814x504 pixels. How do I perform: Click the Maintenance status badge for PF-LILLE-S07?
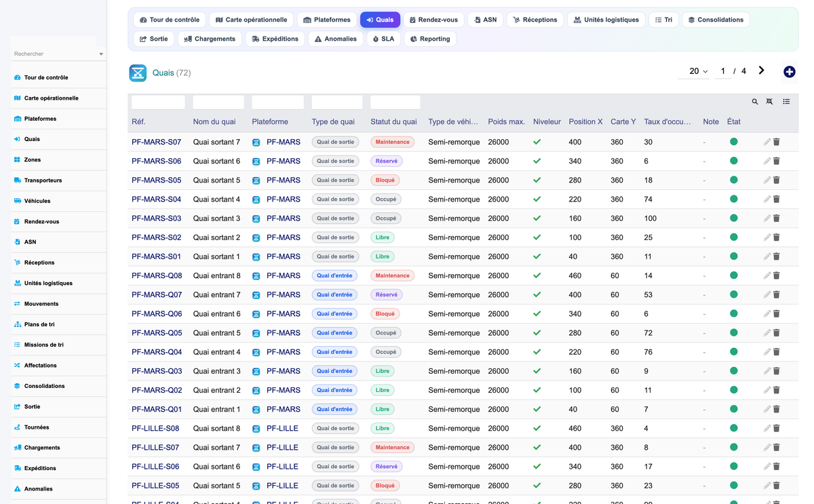(393, 448)
